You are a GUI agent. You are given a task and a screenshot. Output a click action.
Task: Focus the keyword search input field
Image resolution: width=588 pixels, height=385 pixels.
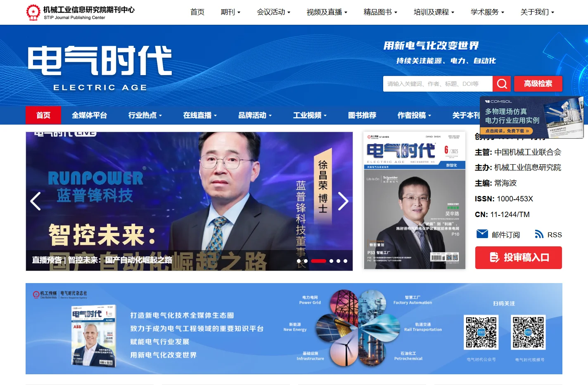coord(438,84)
